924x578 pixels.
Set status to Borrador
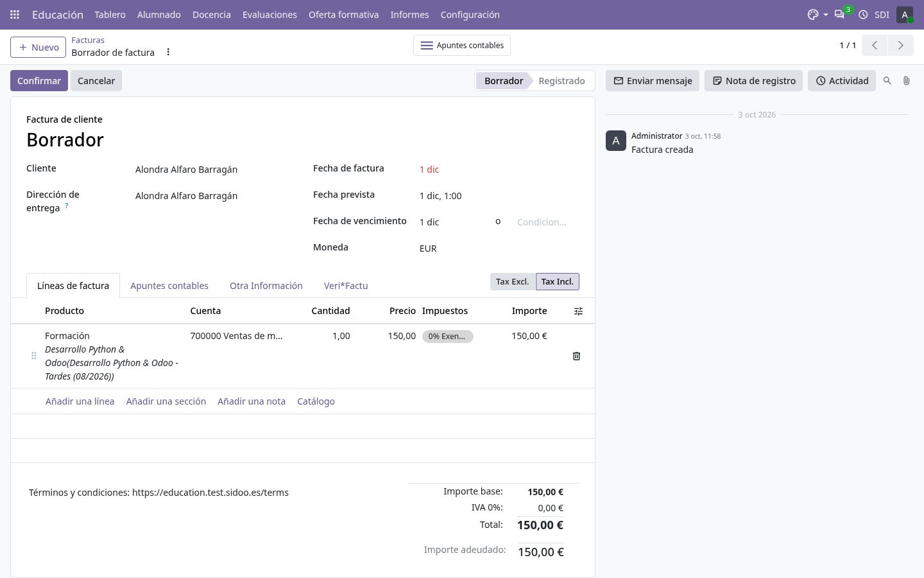(x=504, y=81)
